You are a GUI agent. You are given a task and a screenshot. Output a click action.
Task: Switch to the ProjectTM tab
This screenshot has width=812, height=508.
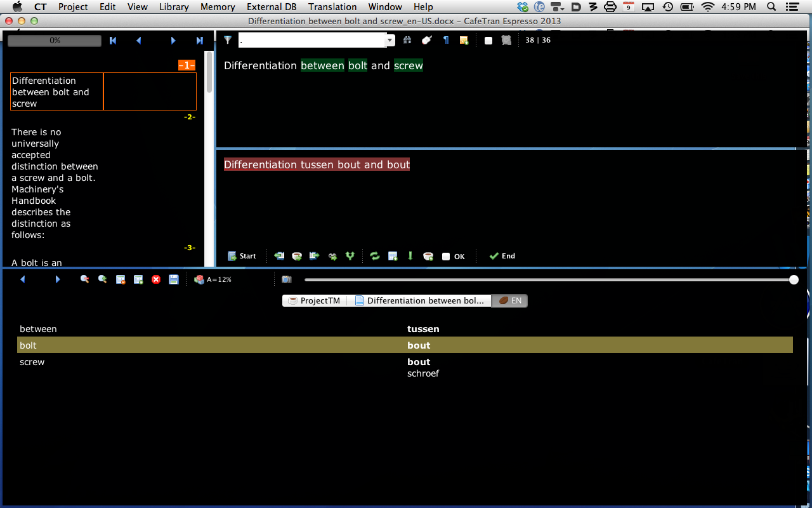pos(315,301)
